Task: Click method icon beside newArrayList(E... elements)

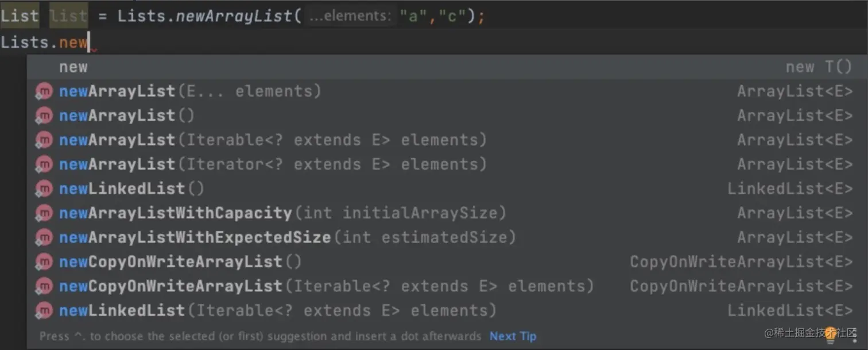Action: (x=44, y=91)
